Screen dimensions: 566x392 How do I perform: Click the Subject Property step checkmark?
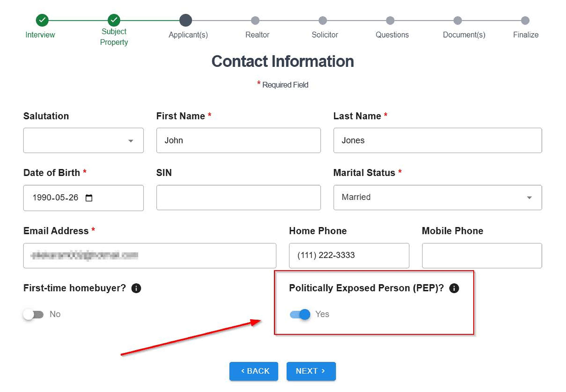click(114, 20)
